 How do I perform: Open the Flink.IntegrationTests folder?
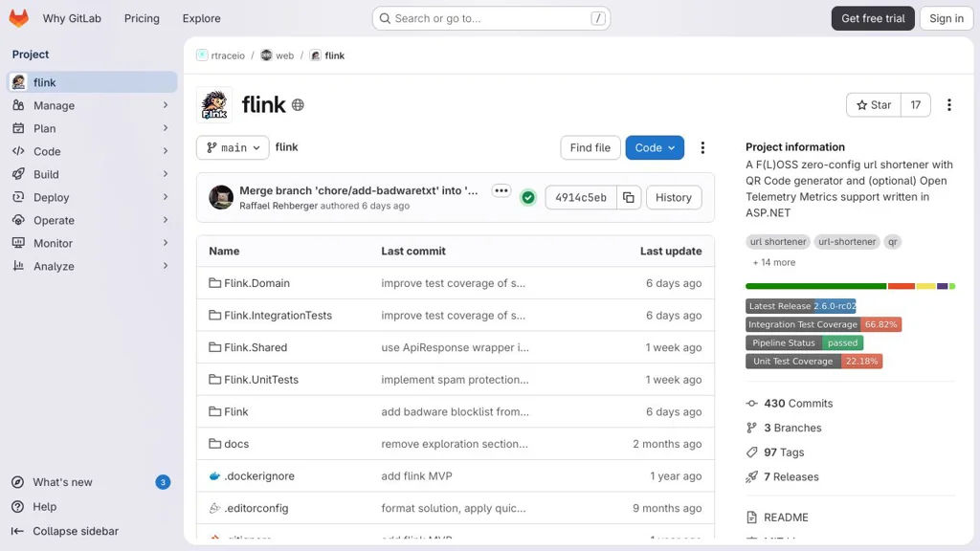point(278,316)
